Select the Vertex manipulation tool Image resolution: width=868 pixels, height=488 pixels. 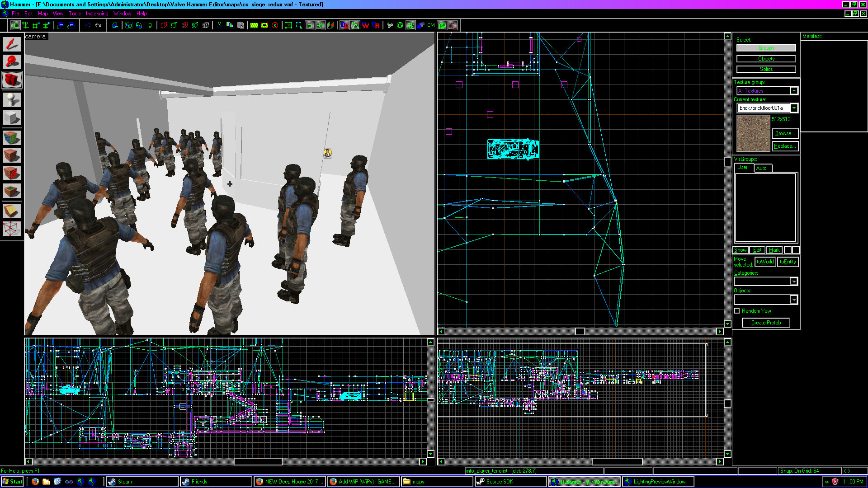(12, 229)
